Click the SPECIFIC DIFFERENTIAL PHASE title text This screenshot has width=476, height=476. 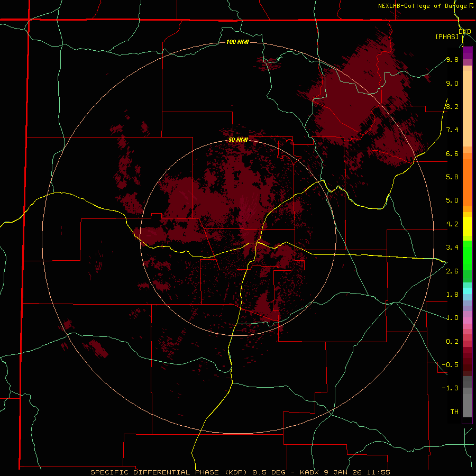click(154, 472)
